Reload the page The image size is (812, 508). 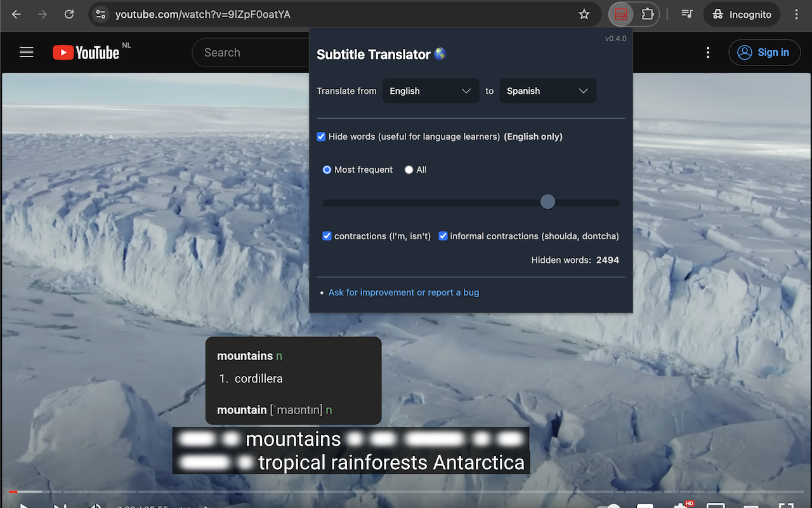point(69,15)
